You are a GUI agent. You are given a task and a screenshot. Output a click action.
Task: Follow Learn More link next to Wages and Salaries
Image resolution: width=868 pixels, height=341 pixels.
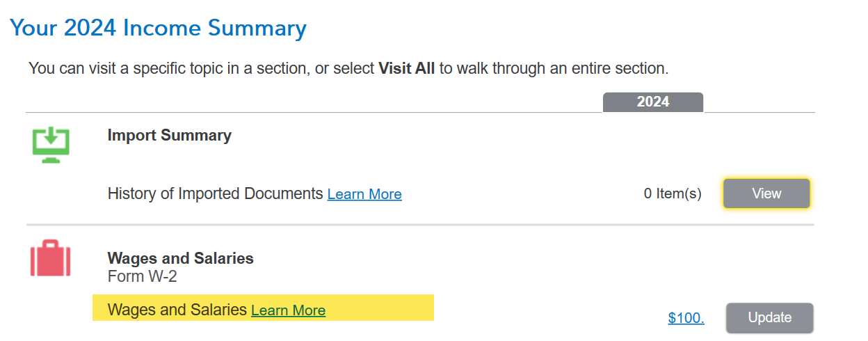pyautogui.click(x=288, y=310)
